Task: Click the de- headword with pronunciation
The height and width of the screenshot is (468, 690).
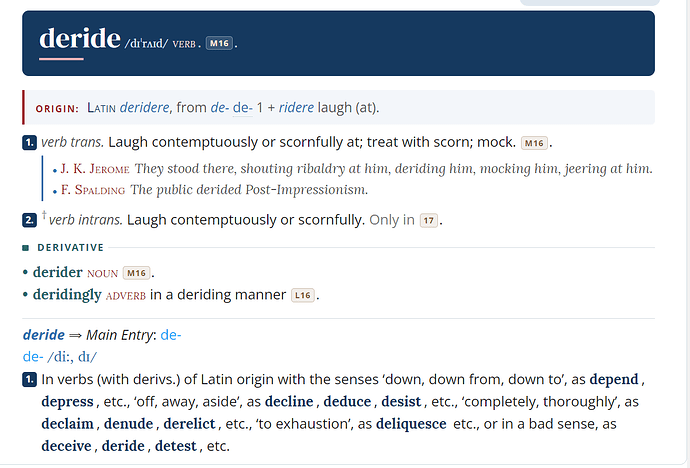Action: 60,357
